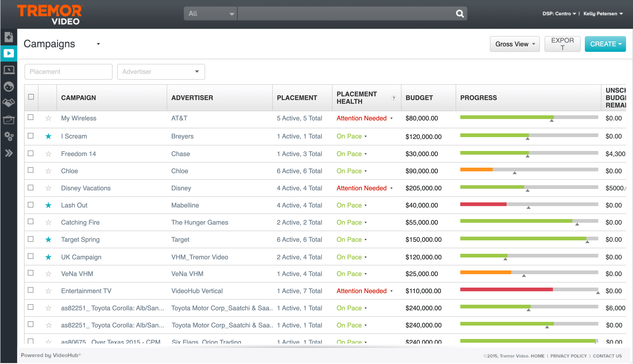Image resolution: width=633 pixels, height=364 pixels.
Task: Check the Chloe row checkbox
Action: pyautogui.click(x=31, y=170)
